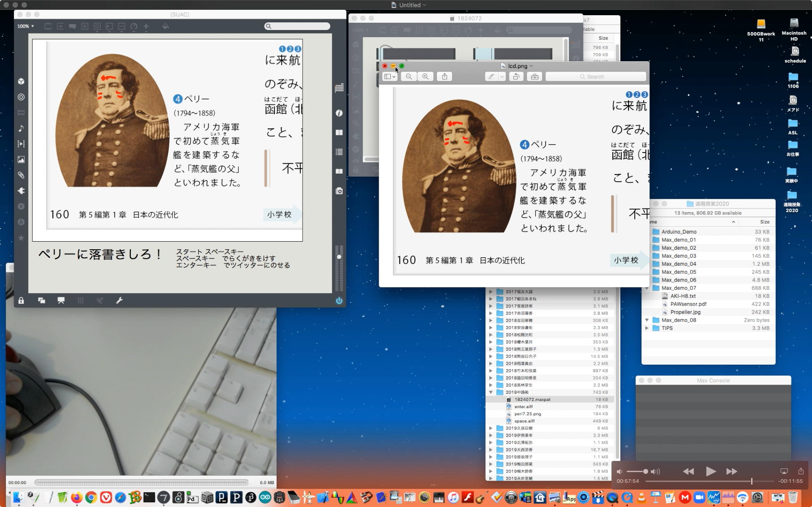Image resolution: width=812 pixels, height=507 pixels.
Task: Select the peri7.25.png file row
Action: point(550,414)
